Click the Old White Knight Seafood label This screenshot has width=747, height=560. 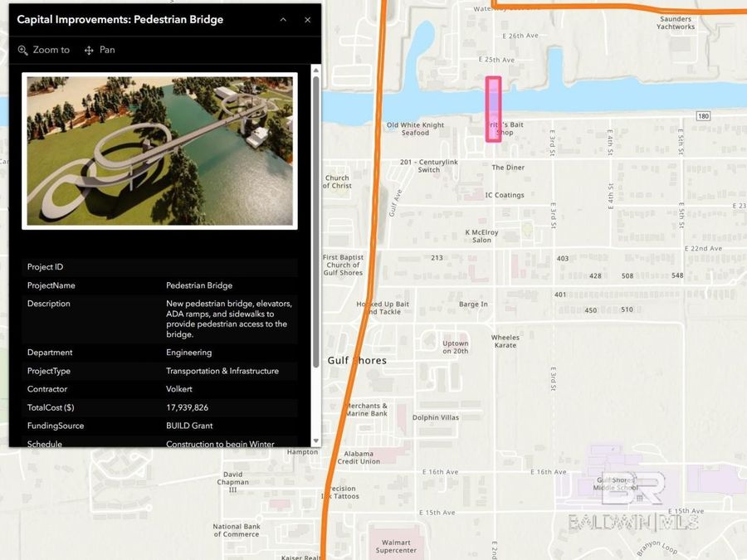[x=416, y=129]
